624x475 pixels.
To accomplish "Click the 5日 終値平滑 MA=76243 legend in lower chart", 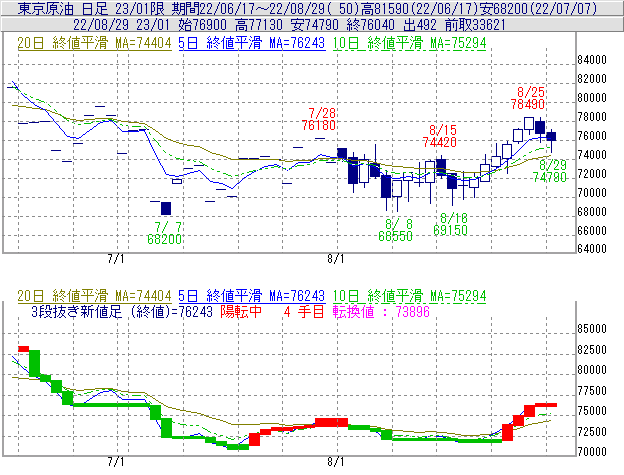I will click(252, 296).
